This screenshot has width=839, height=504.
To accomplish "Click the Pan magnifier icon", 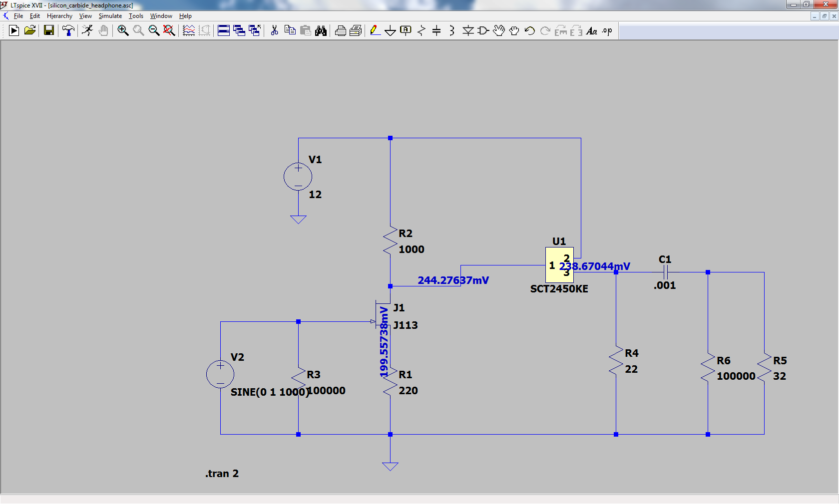I will pyautogui.click(x=138, y=31).
